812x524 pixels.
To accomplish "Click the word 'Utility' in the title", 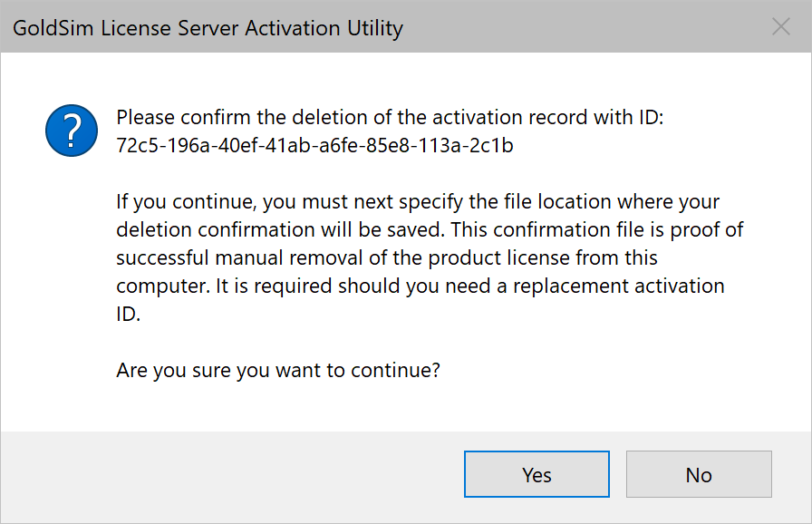I will click(x=375, y=28).
